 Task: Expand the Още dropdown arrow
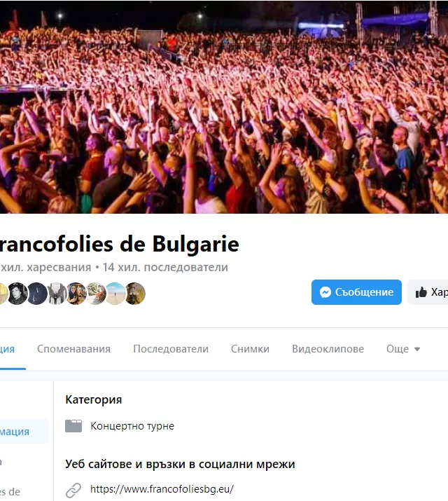[416, 349]
